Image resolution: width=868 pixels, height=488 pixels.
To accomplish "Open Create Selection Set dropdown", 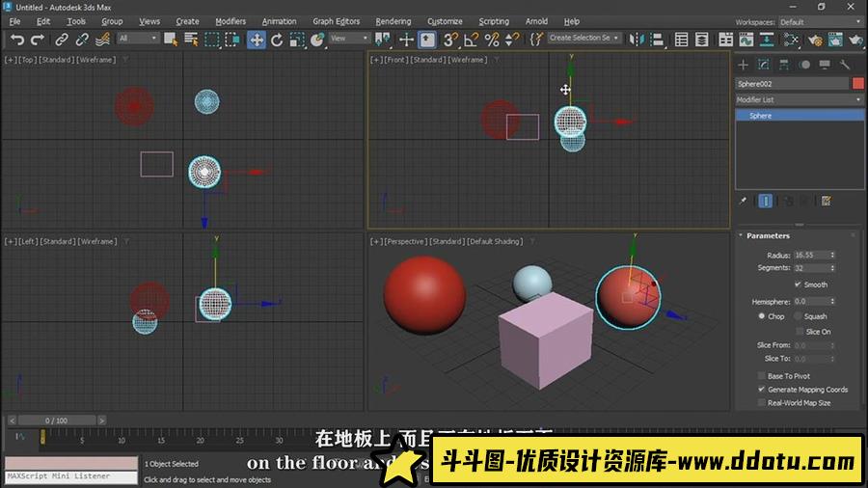I will pyautogui.click(x=584, y=38).
